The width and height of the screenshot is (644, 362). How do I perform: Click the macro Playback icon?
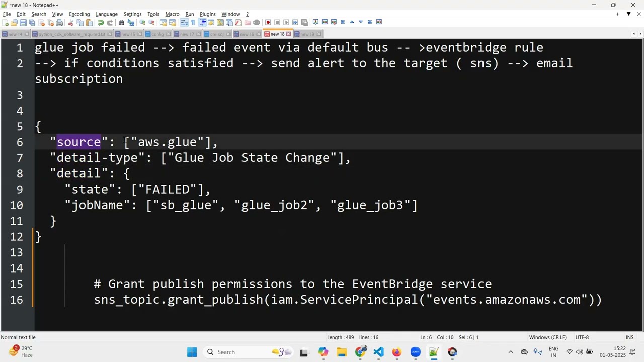286,23
